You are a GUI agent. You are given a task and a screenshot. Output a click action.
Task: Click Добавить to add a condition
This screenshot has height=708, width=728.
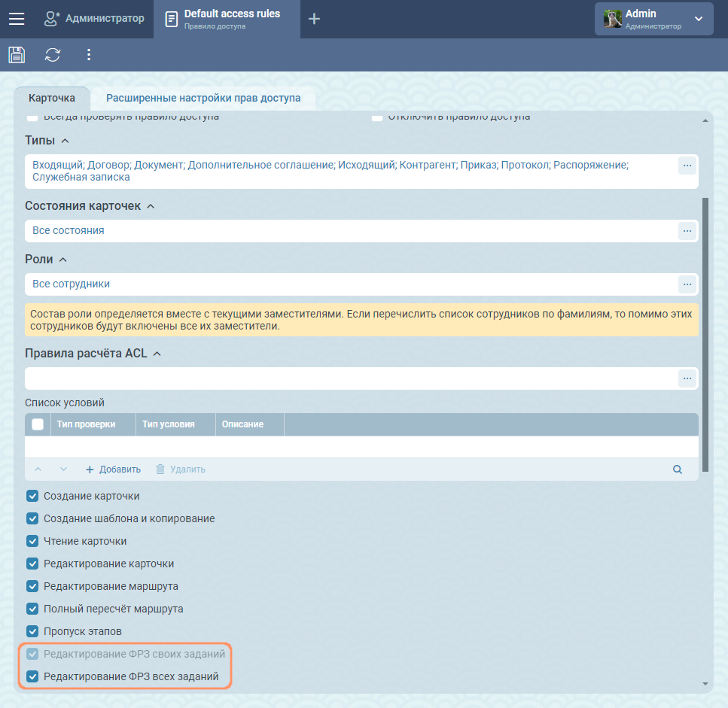tap(113, 469)
